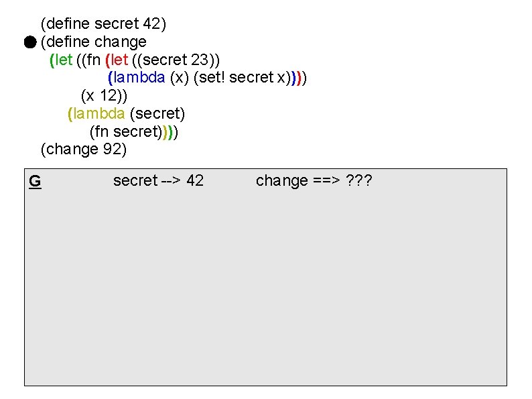This screenshot has width=532, height=399.
Task: Click the underlined G environment label
Action: pyautogui.click(x=35, y=181)
